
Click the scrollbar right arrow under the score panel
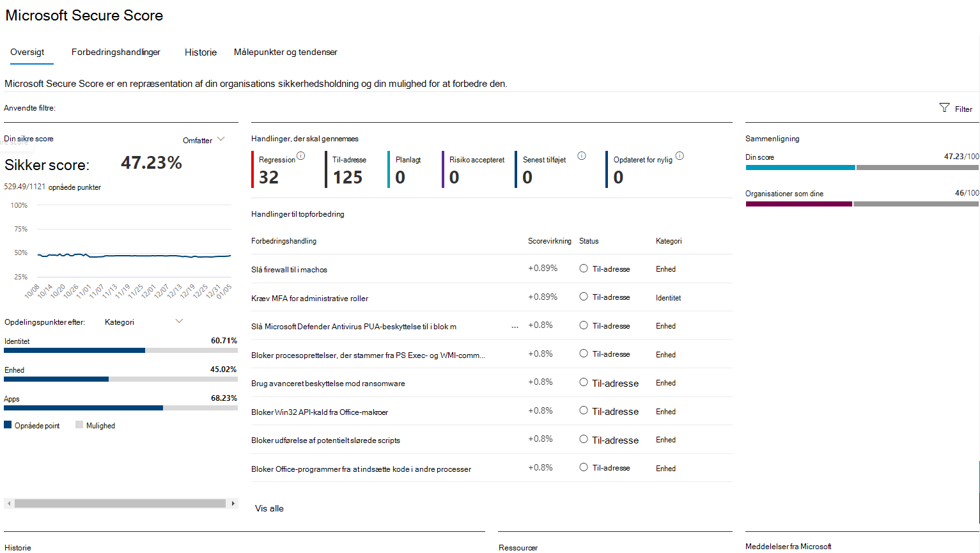pyautogui.click(x=233, y=504)
